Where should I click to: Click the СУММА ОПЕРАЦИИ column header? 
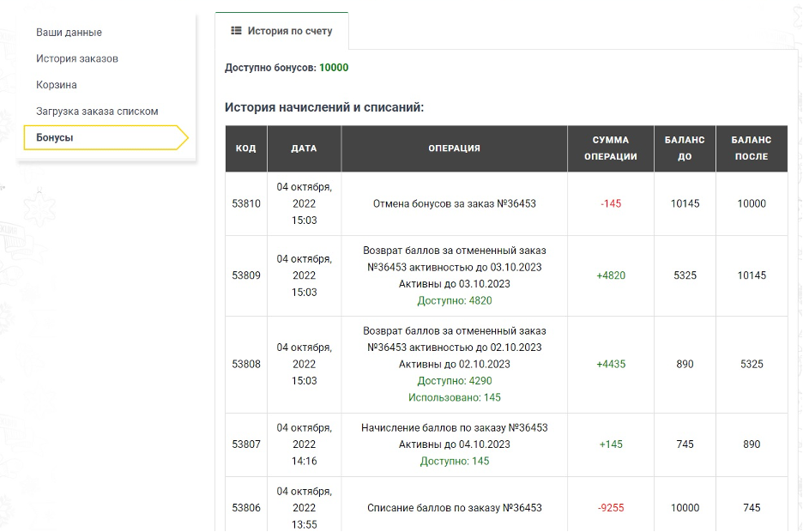point(611,148)
